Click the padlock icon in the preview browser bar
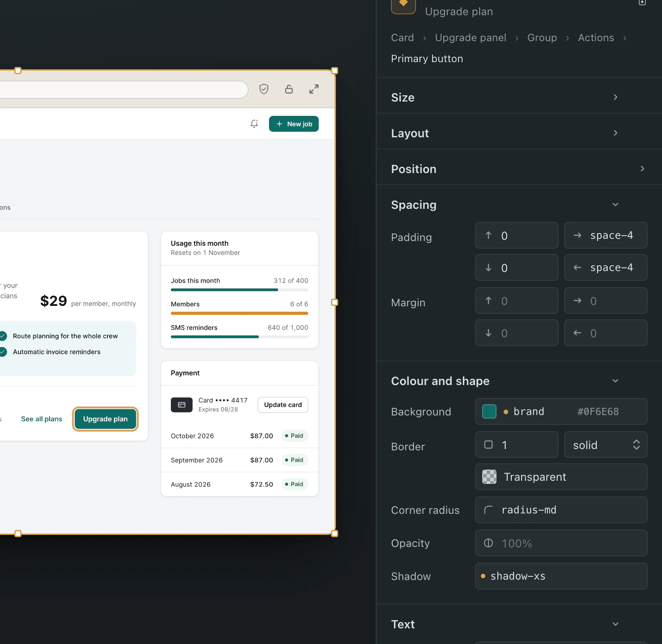The image size is (662, 644). [289, 89]
